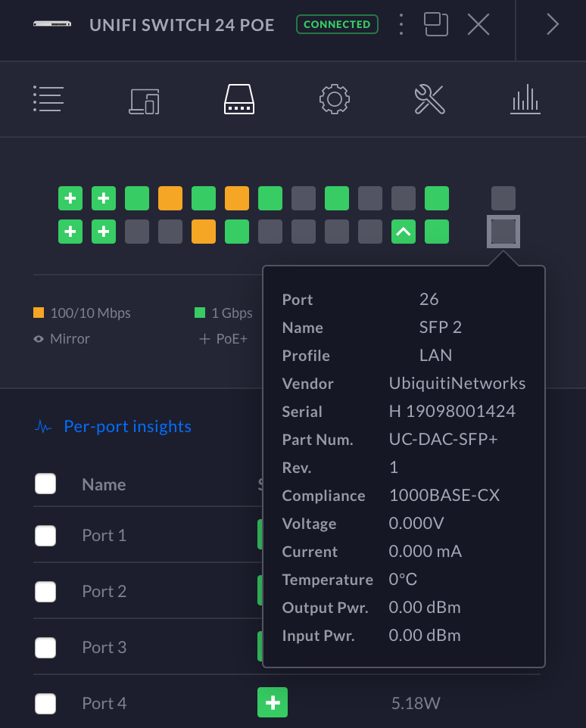Check the Port 4 row checkbox
This screenshot has width=586, height=728.
45,703
